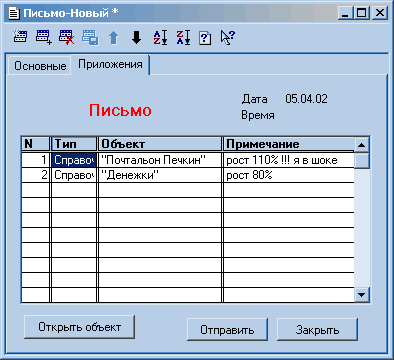Click the delete row icon with red cross
This screenshot has height=360, width=394.
click(x=67, y=37)
